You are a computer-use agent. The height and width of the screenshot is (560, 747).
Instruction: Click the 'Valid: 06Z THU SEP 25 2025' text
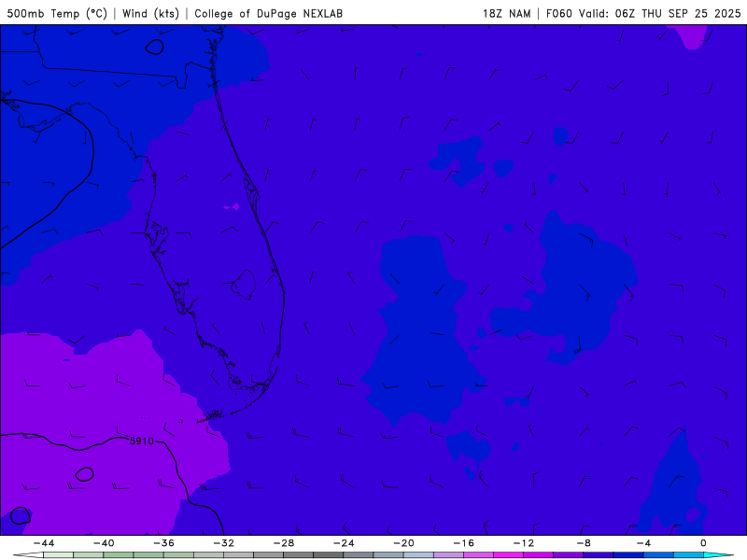660,14
